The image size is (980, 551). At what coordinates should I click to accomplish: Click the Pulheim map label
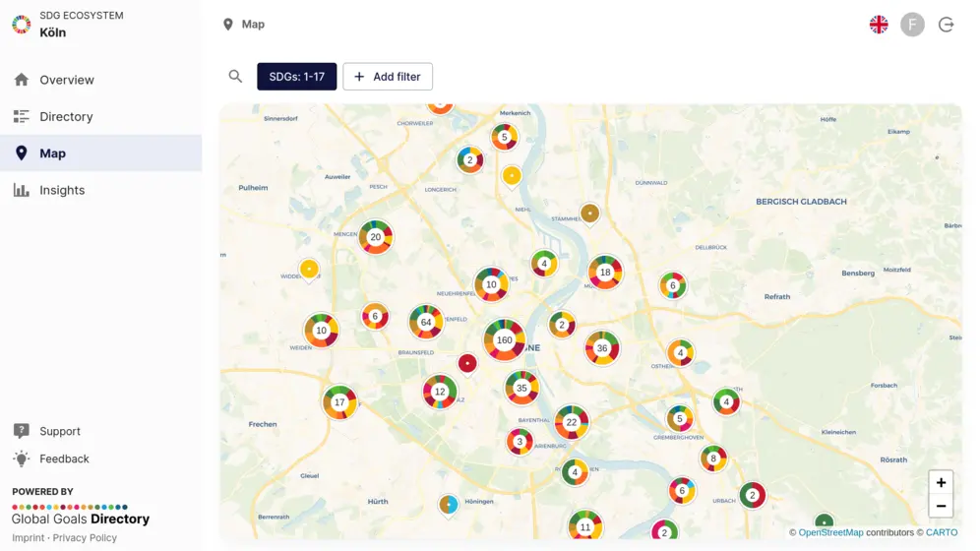[253, 187]
